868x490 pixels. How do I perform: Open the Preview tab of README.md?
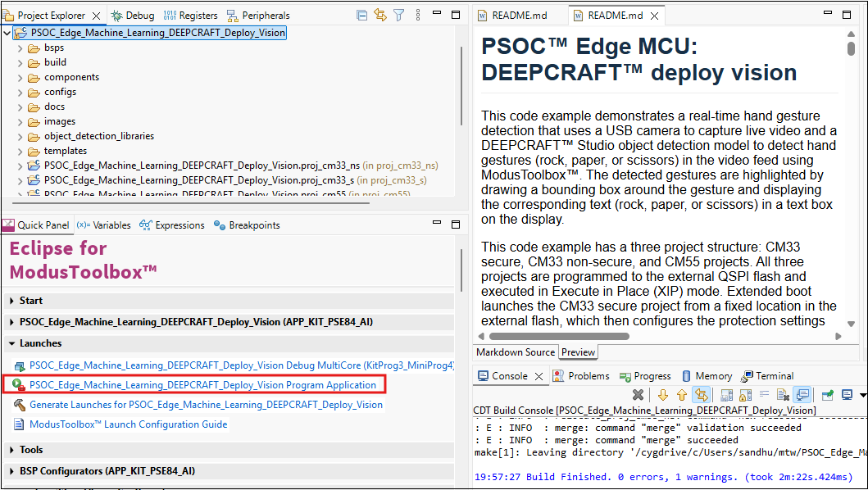pos(578,352)
